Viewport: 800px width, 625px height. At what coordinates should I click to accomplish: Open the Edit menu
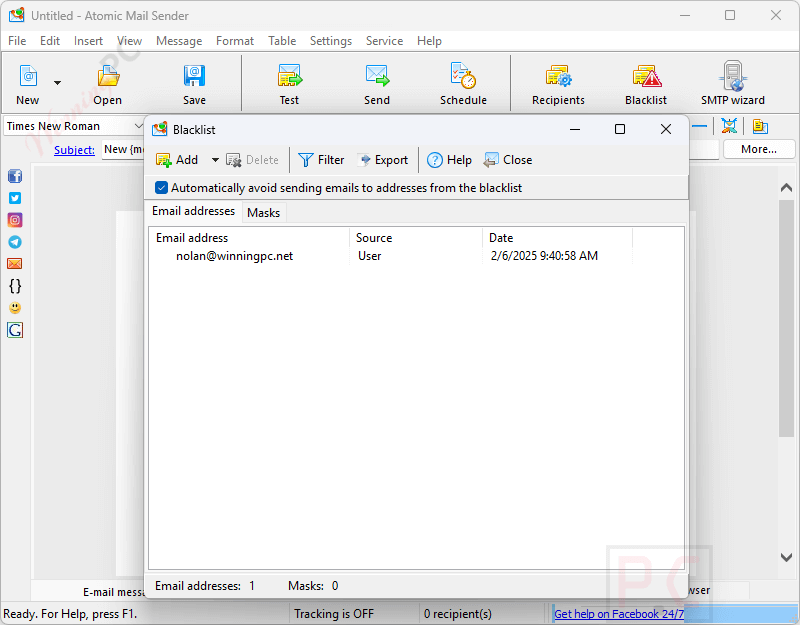coord(50,41)
